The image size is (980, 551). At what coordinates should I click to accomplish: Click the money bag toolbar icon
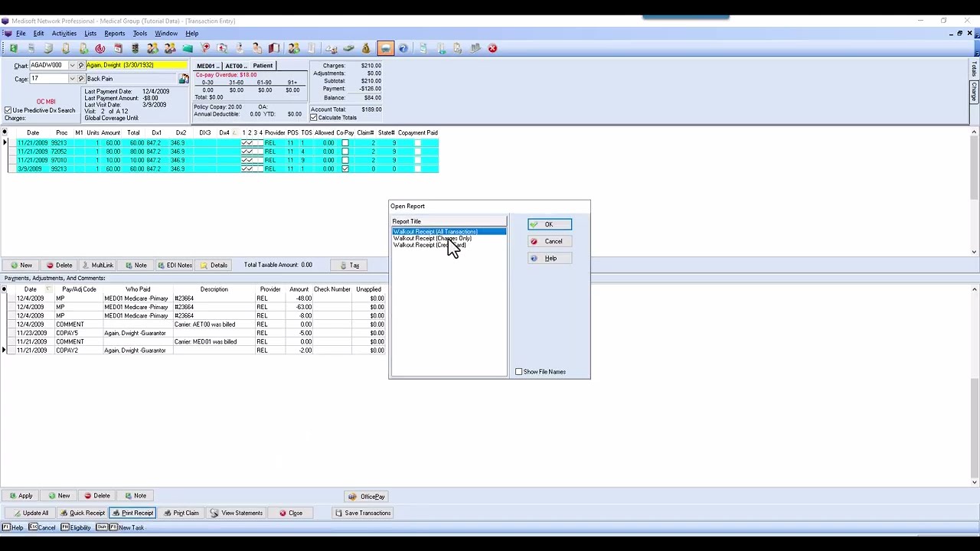[366, 48]
